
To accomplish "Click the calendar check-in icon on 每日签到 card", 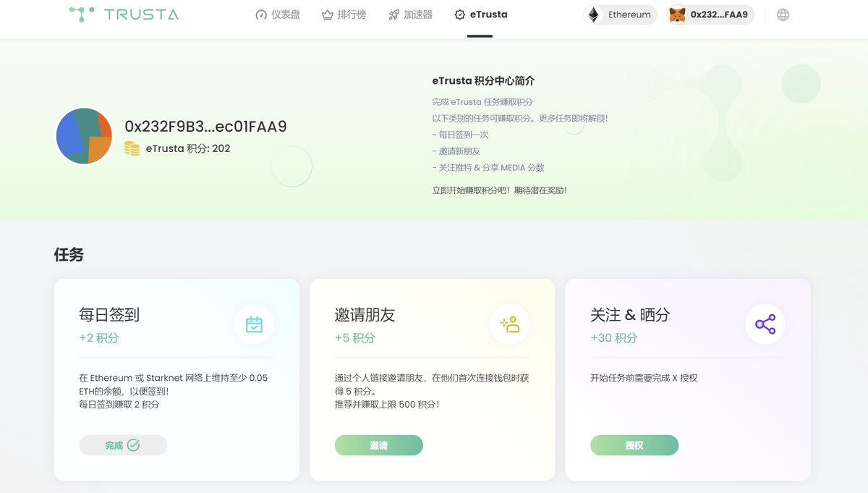I will [x=254, y=325].
